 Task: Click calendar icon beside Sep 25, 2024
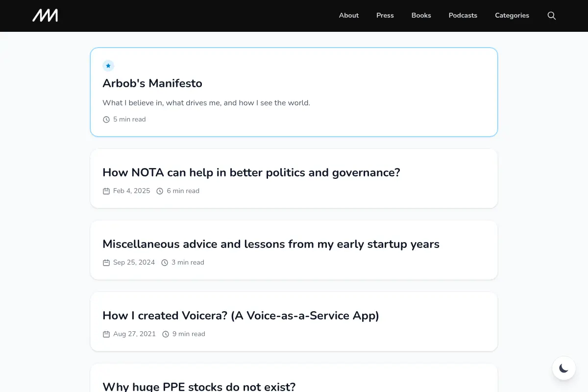click(106, 263)
